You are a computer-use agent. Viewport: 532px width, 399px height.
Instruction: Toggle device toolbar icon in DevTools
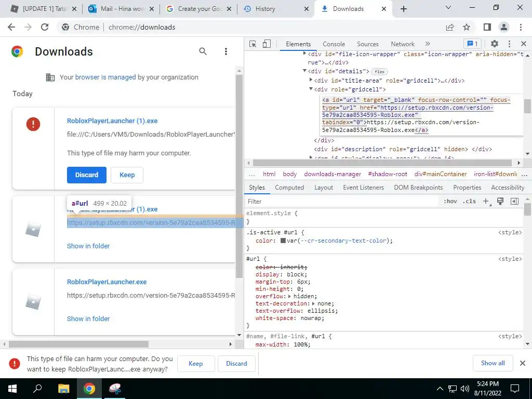(x=267, y=44)
